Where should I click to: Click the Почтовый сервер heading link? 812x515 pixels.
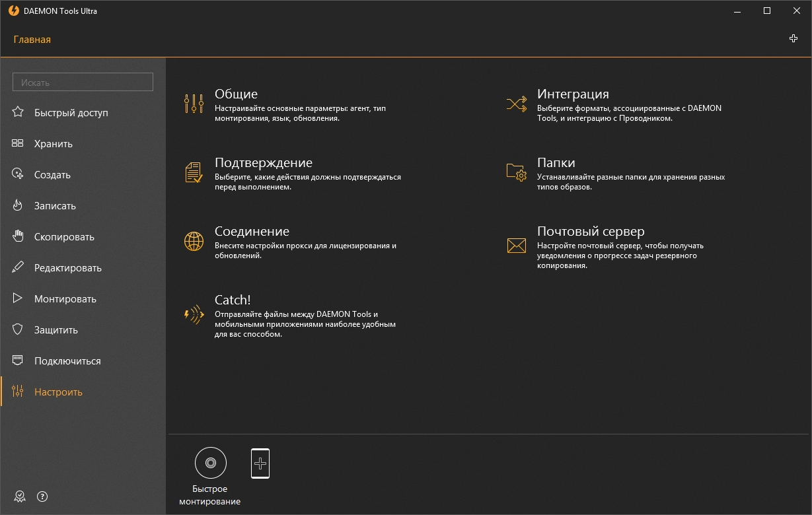(590, 232)
